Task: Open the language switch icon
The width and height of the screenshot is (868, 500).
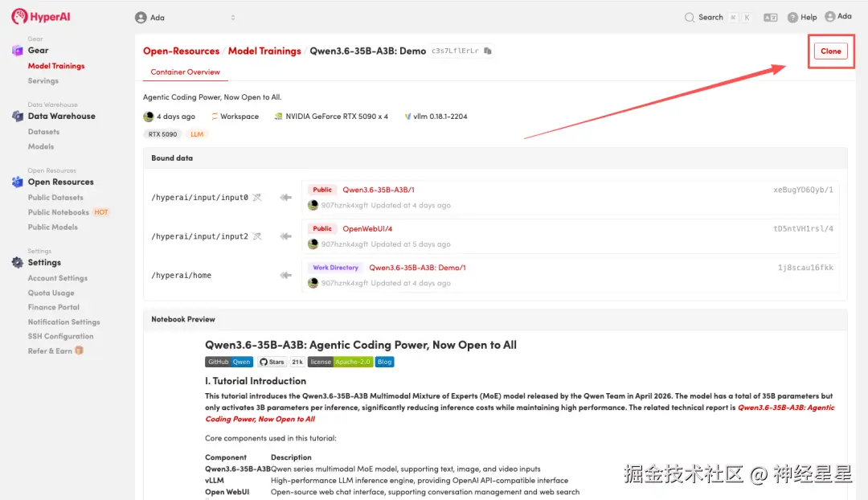Action: tap(770, 18)
